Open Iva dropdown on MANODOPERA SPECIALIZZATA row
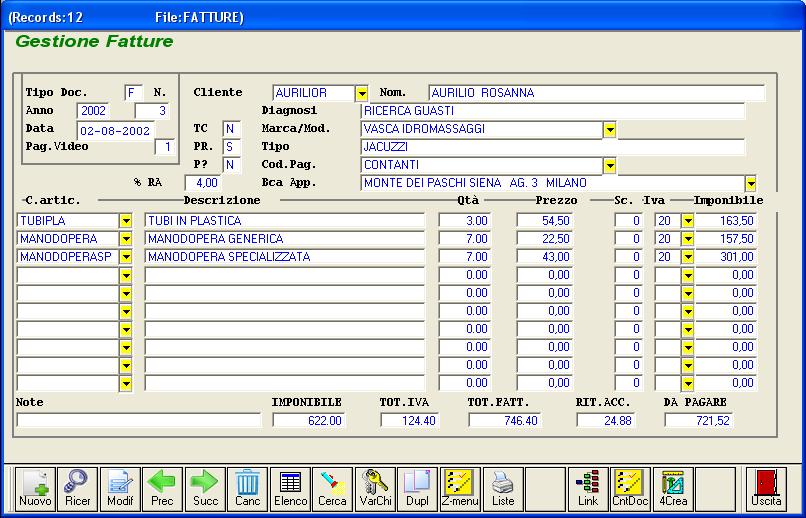Viewport: 806px width, 518px height. click(x=688, y=257)
